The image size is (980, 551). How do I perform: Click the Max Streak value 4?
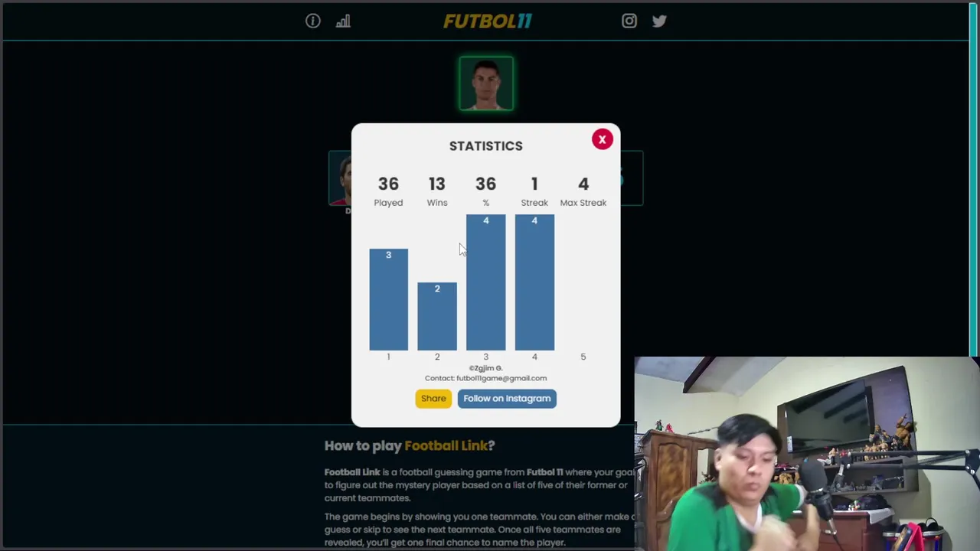point(583,184)
